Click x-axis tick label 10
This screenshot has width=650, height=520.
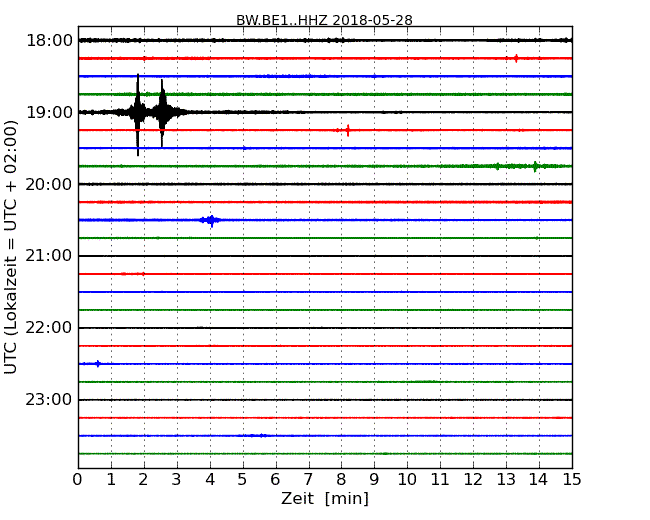click(x=407, y=480)
